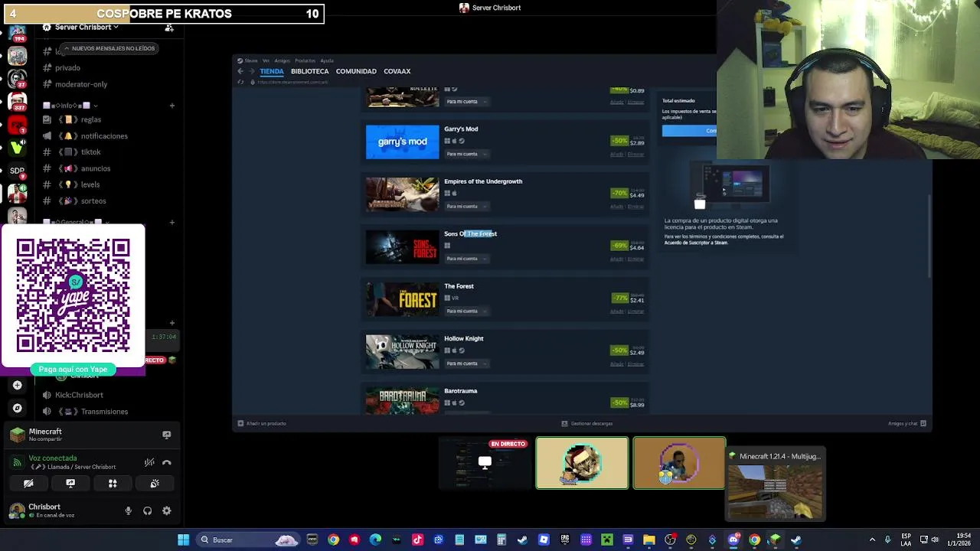This screenshot has width=980, height=551.
Task: Open the Garry's Mod game thumbnail
Action: coord(402,142)
